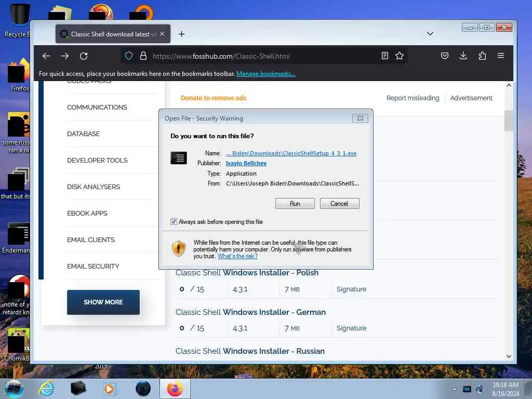This screenshot has height=399, width=532.
Task: Click the vertical scrollbar thumb
Action: tap(509, 121)
